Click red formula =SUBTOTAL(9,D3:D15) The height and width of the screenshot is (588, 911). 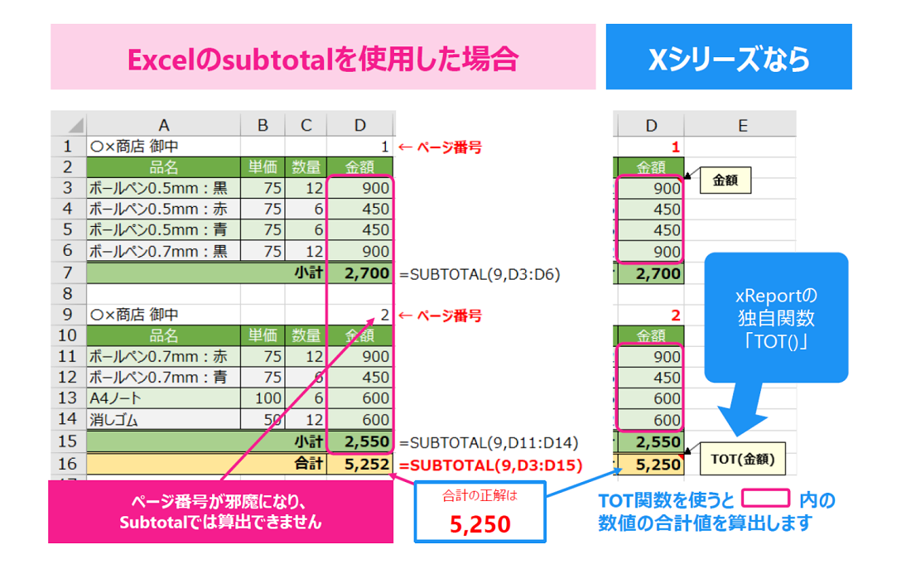pyautogui.click(x=491, y=465)
